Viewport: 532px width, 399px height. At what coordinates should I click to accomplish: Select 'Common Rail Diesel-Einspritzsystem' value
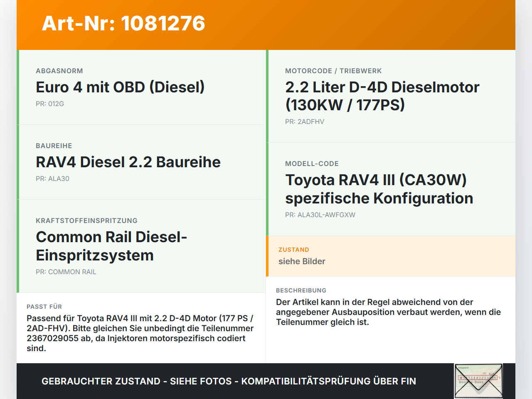pos(111,246)
